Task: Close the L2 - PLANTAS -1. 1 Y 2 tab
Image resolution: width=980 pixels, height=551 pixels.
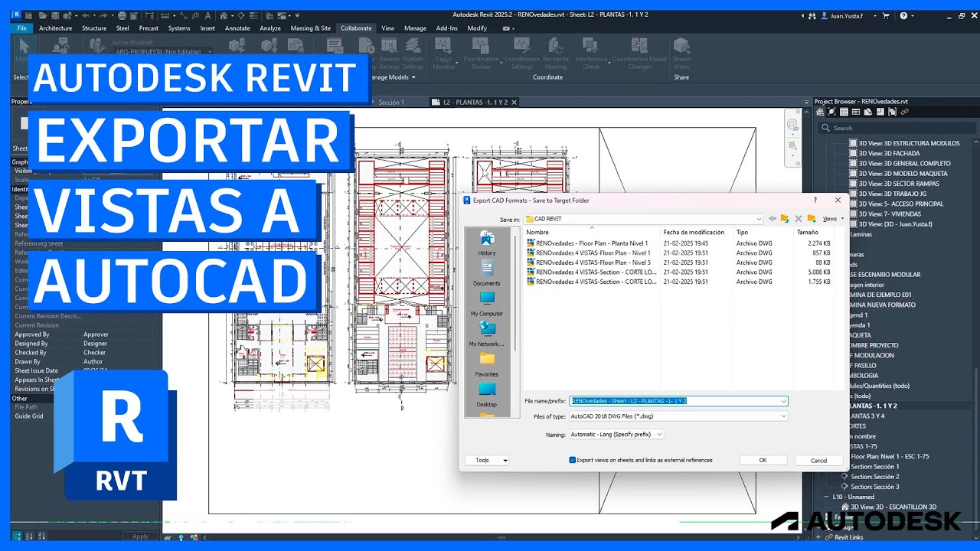Action: pos(514,102)
